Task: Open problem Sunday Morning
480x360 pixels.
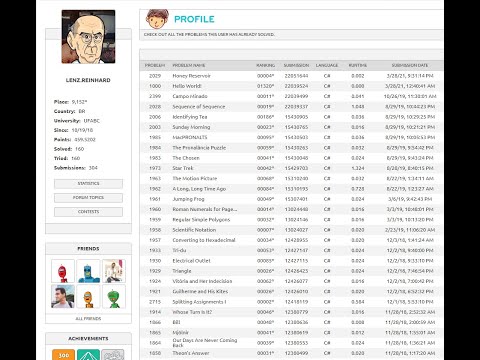Action: (x=191, y=127)
